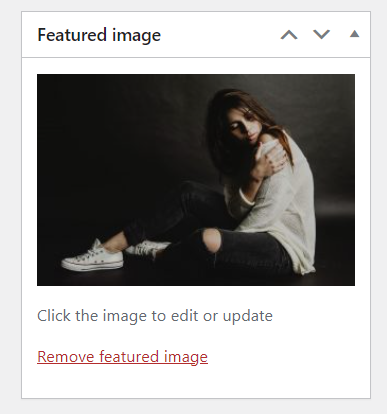Image resolution: width=387 pixels, height=414 pixels.
Task: Click the upward chevron in panel header
Action: tap(289, 35)
